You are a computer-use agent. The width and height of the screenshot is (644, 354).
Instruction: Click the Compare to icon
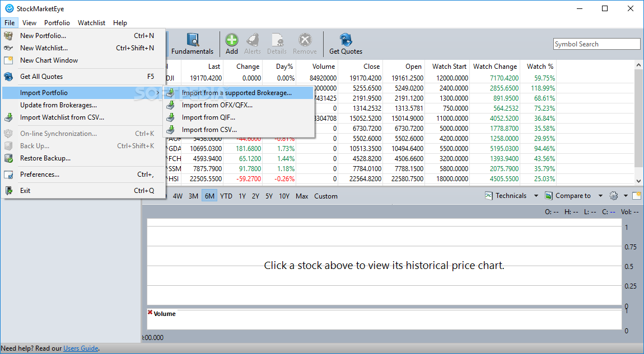coord(549,196)
